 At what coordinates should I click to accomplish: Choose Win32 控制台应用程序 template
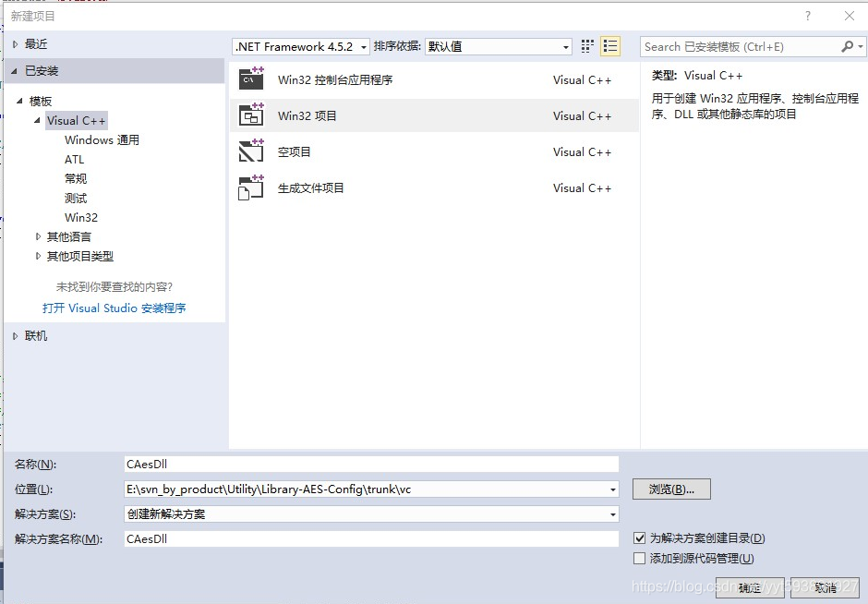[434, 79]
